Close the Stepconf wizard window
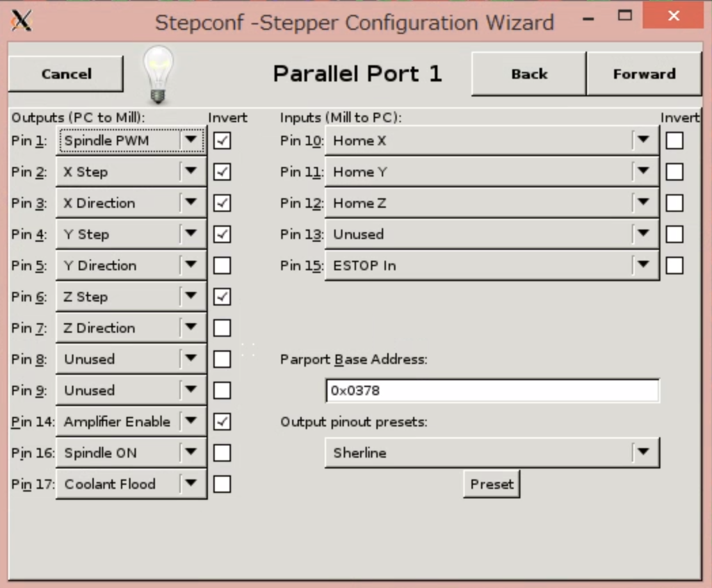Viewport: 712px width, 588px height. [673, 16]
